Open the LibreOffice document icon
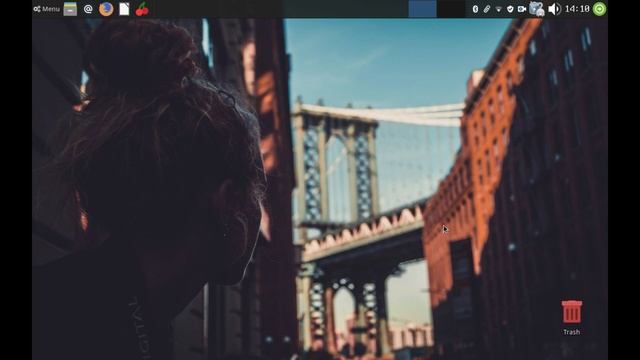The image size is (640, 360). pos(124,9)
